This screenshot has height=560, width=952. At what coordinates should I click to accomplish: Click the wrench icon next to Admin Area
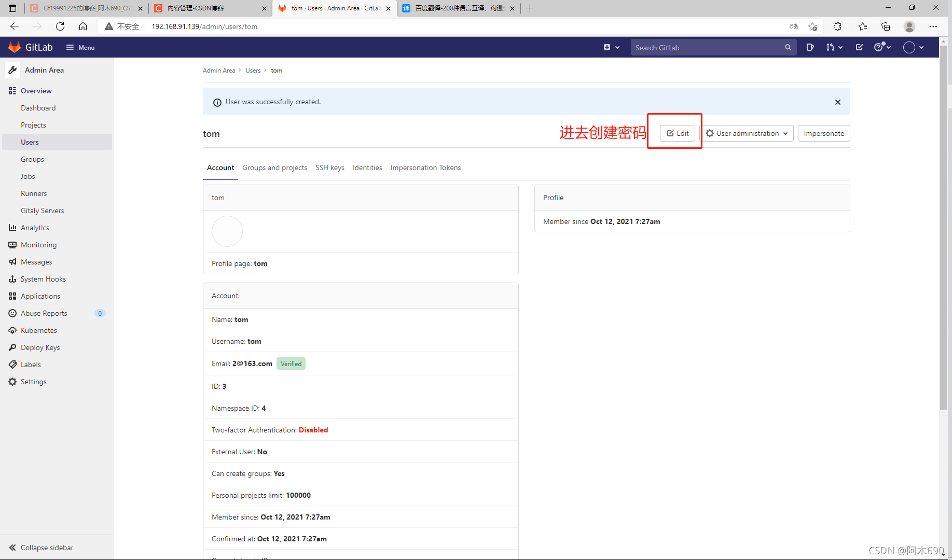click(12, 70)
